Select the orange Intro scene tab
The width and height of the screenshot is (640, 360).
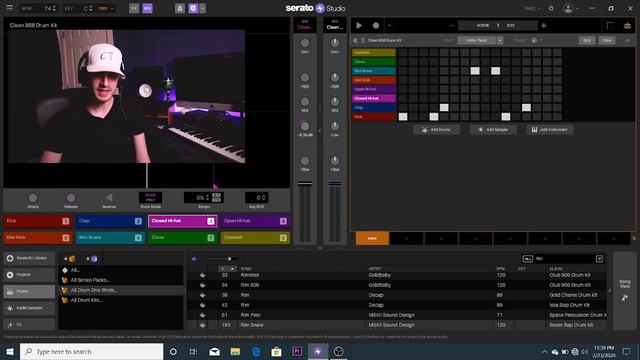[372, 238]
